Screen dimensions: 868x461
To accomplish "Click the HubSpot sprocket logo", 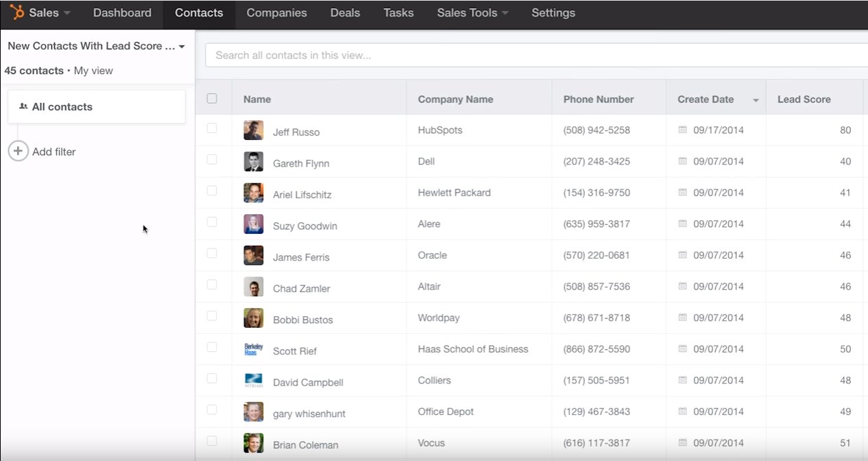I will tap(17, 12).
